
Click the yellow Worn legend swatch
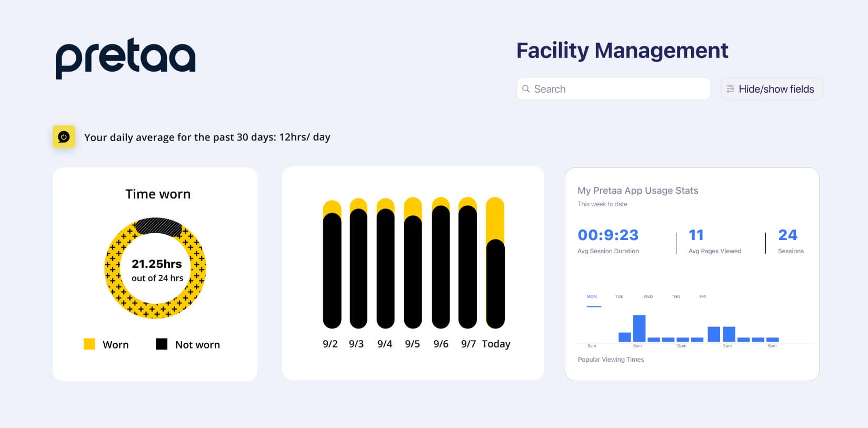point(89,344)
